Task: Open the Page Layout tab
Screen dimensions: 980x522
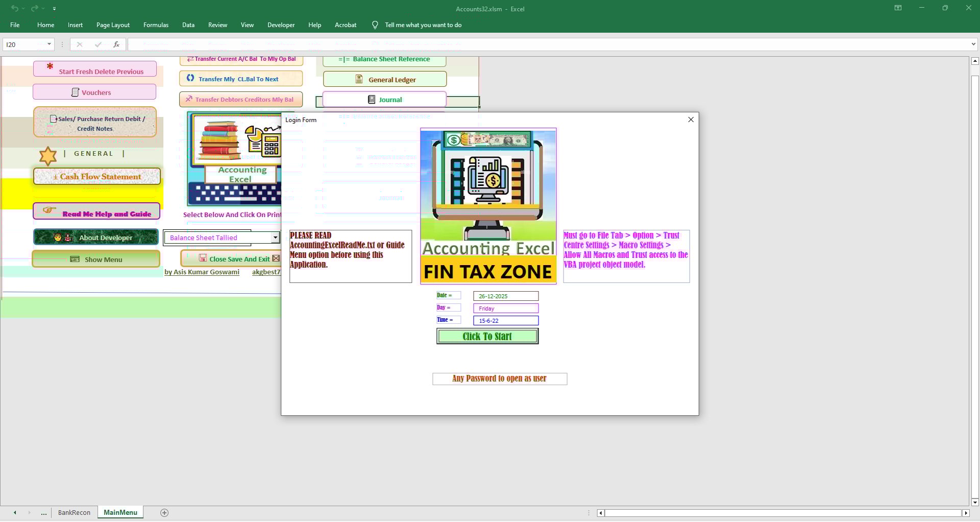Action: pos(113,25)
